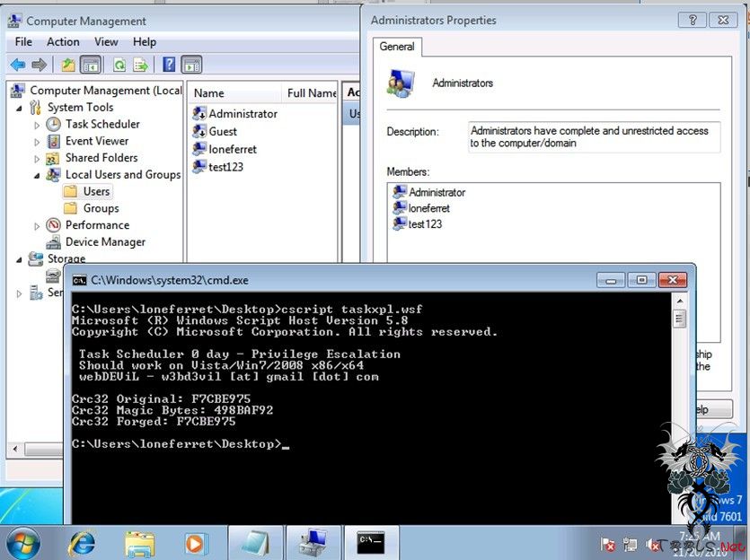Click the network tray icon
This screenshot has width=750, height=560.
pos(630,545)
